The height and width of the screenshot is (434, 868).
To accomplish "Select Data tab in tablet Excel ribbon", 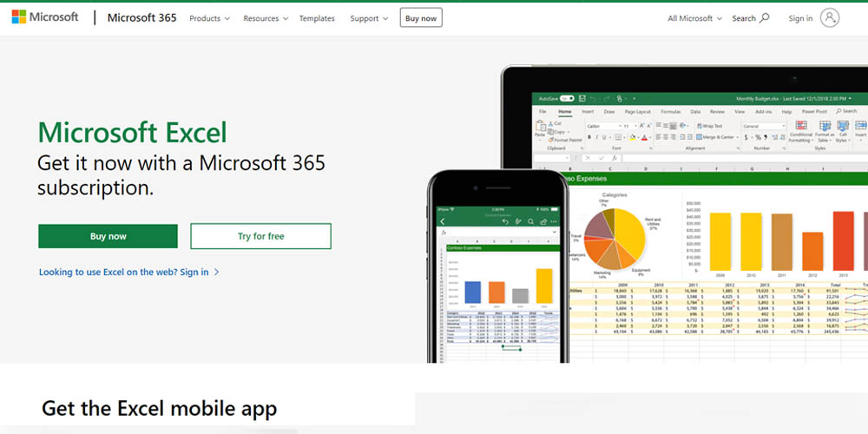I will (695, 111).
